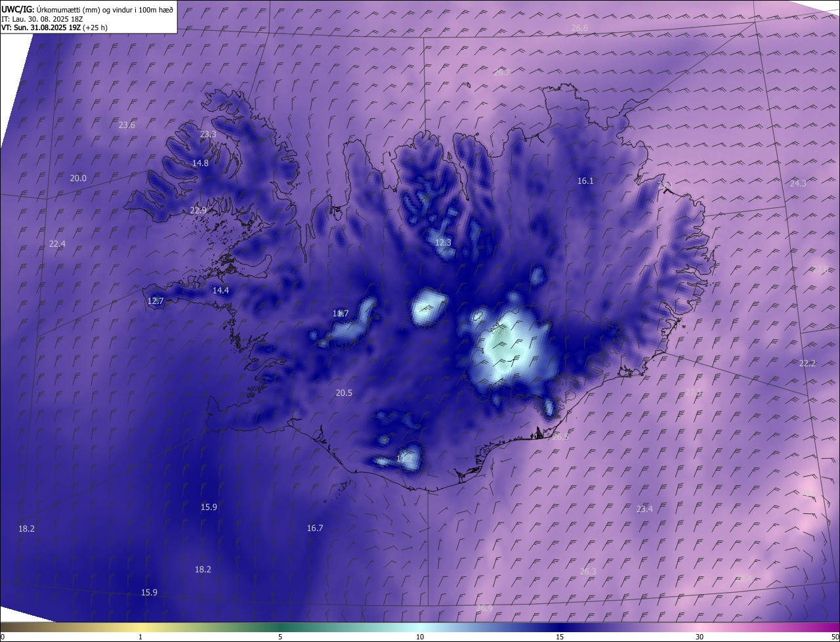Click the 20.0 value offshore west
Image resolution: width=840 pixels, height=642 pixels.
(x=78, y=178)
